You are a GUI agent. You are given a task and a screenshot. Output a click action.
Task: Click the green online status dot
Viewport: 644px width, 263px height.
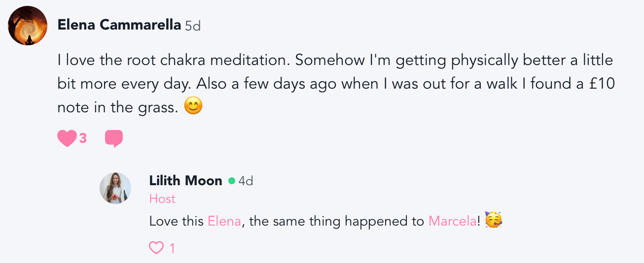231,181
